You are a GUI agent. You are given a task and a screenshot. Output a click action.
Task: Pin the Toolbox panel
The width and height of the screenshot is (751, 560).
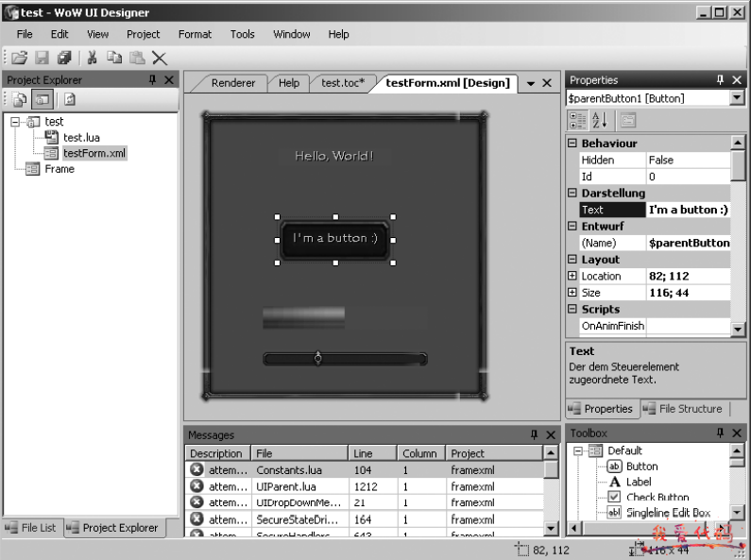720,433
